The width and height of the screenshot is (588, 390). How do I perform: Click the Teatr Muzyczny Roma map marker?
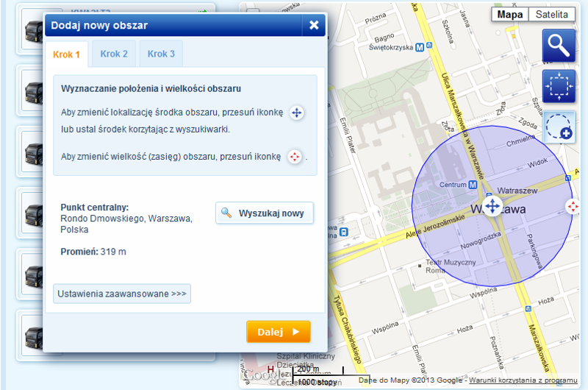click(x=420, y=266)
